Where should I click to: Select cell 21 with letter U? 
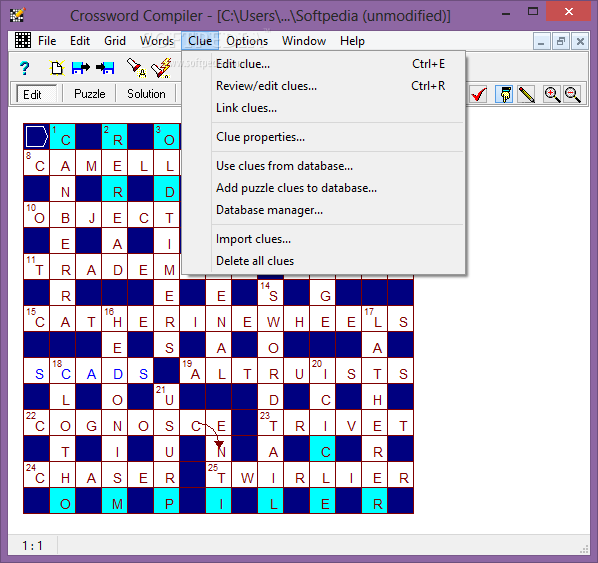coord(167,396)
